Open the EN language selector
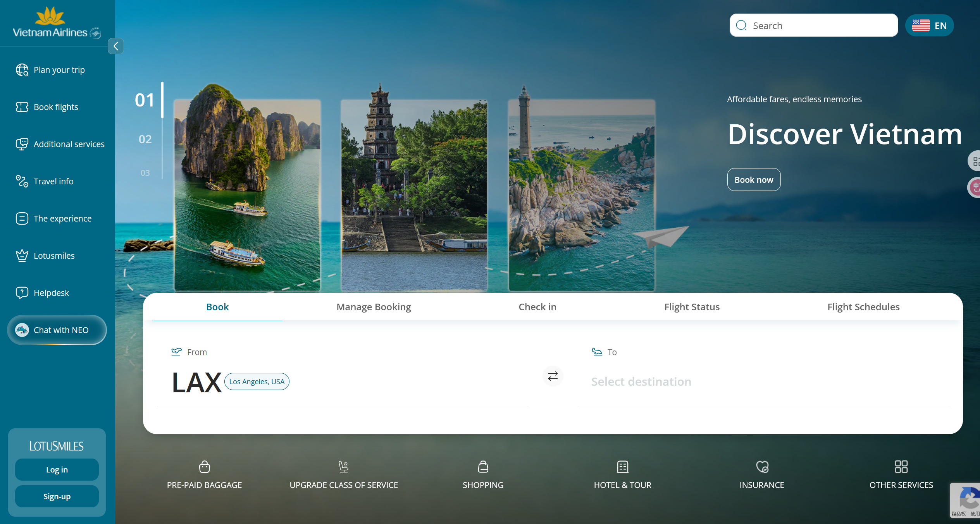Viewport: 980px width, 524px height. pos(929,26)
